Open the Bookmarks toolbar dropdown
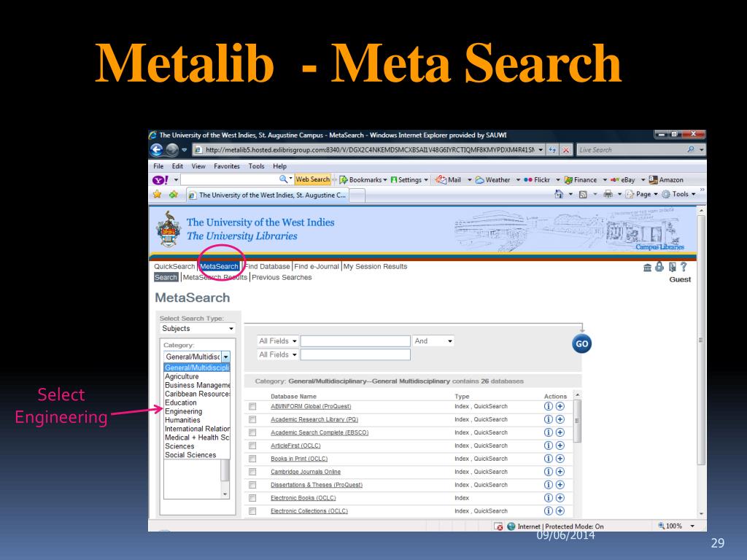 pyautogui.click(x=363, y=180)
